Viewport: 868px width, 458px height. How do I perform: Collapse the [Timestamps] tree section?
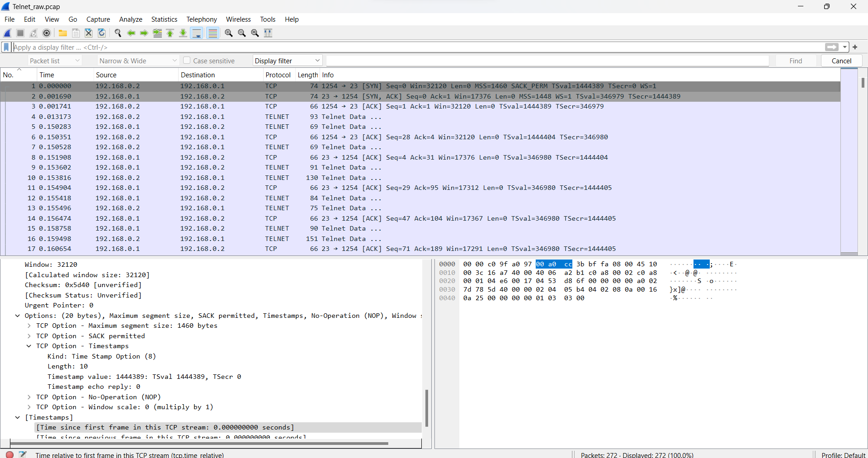pyautogui.click(x=18, y=417)
